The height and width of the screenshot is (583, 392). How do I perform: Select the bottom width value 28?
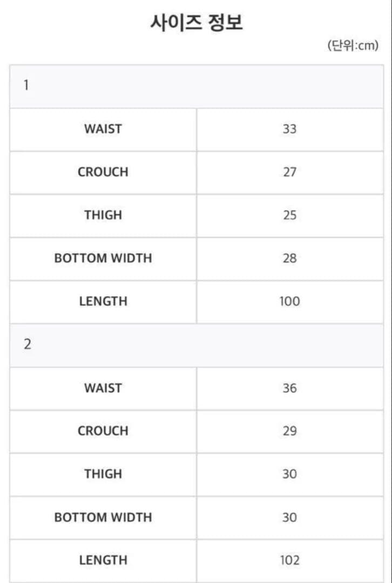click(289, 258)
